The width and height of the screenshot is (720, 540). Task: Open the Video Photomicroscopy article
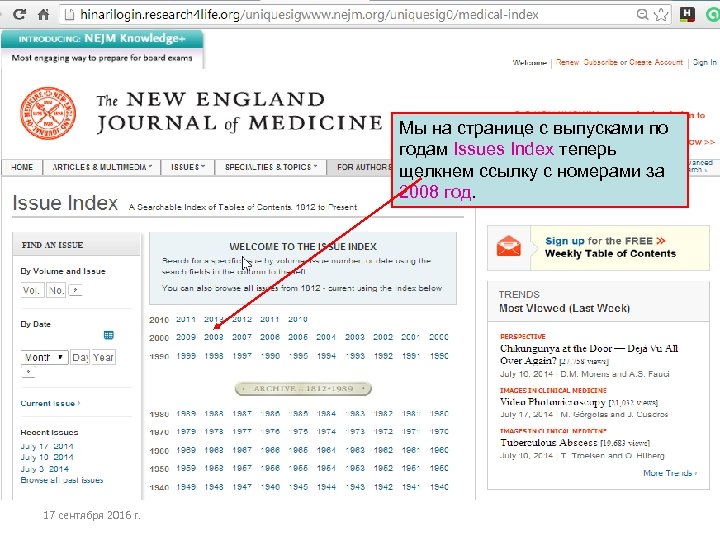552,402
